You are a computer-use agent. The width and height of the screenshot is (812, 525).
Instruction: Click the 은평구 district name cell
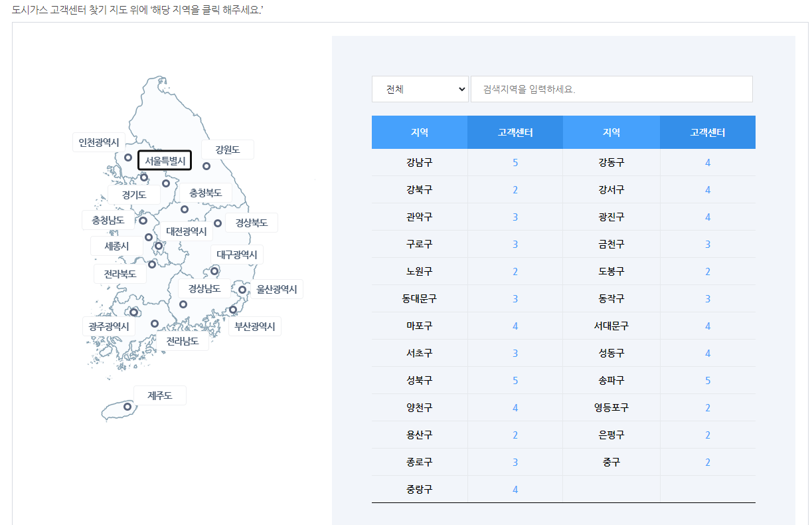pos(611,435)
